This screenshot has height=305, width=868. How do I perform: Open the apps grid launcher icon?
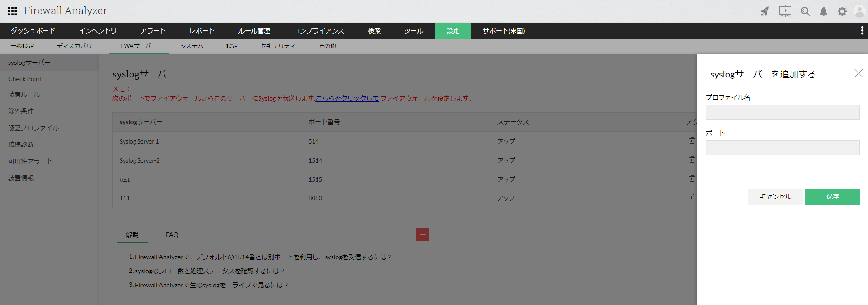coord(12,11)
